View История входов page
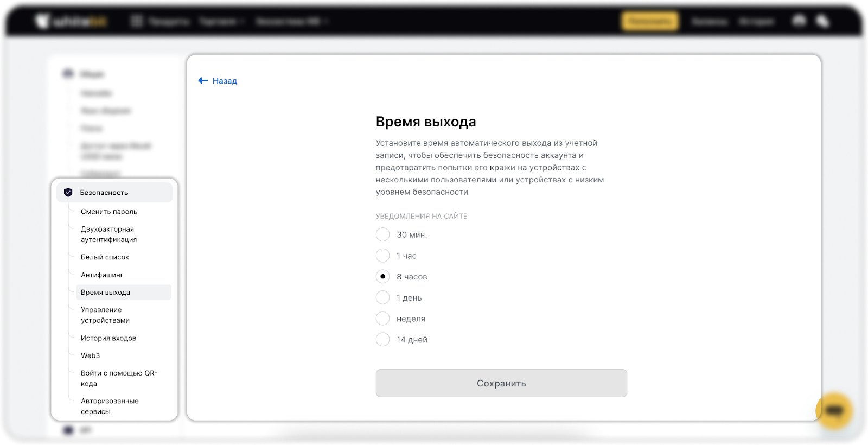Screen dimensions: 868x445 108,338
